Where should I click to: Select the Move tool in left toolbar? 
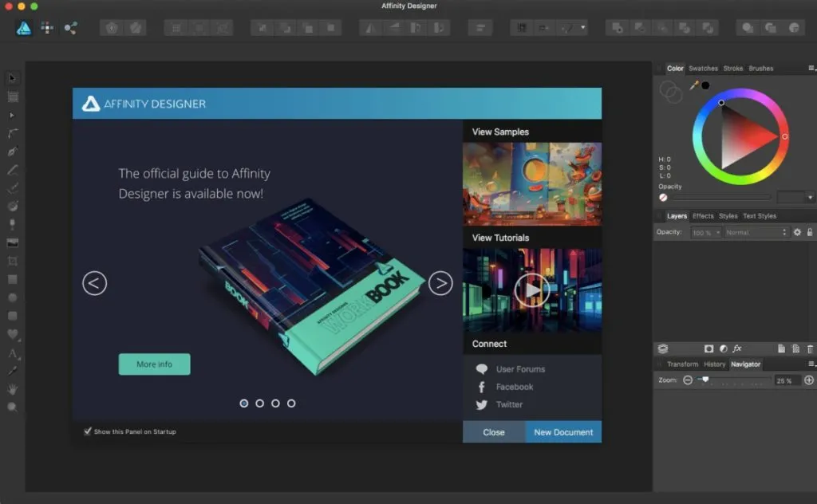click(x=13, y=78)
